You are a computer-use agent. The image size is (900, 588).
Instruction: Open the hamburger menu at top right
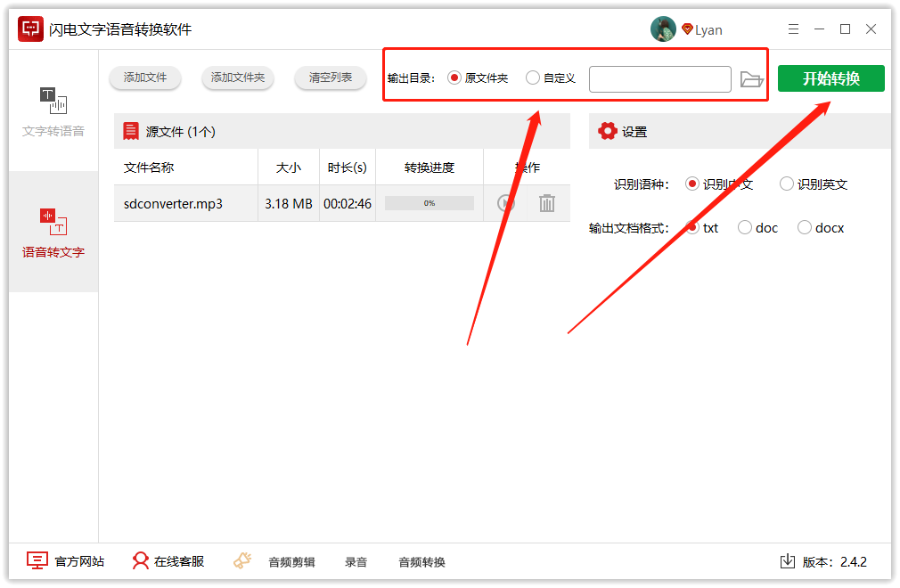tap(793, 29)
